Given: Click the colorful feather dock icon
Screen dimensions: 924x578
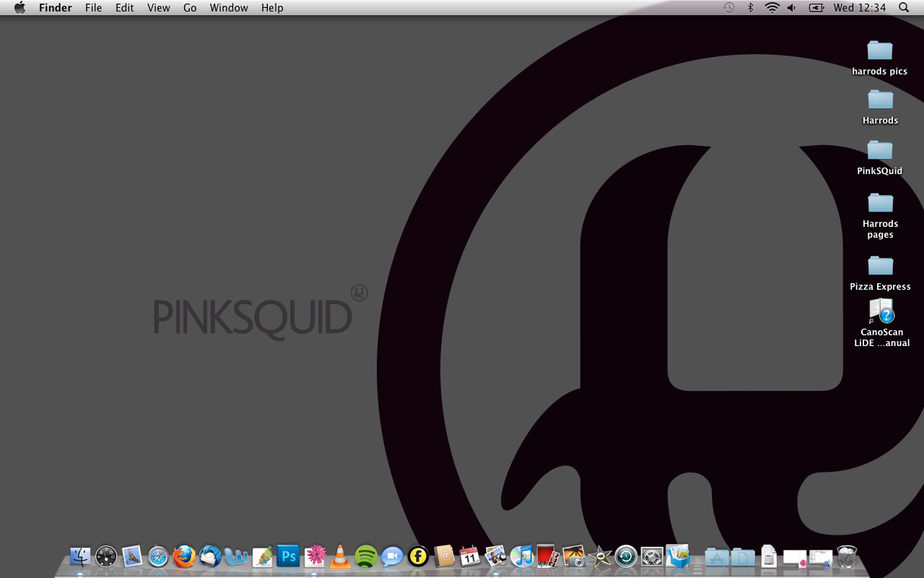Looking at the screenshot, I should (x=262, y=556).
